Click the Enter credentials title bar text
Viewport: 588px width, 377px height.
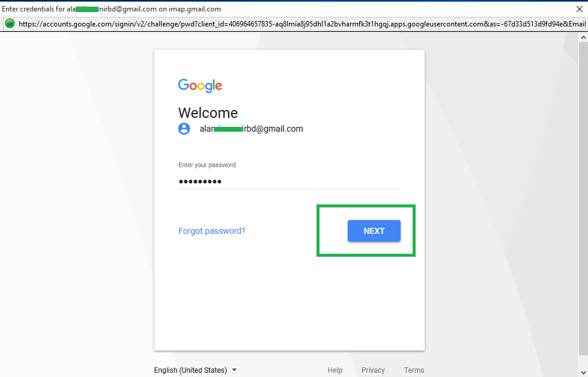[x=111, y=9]
